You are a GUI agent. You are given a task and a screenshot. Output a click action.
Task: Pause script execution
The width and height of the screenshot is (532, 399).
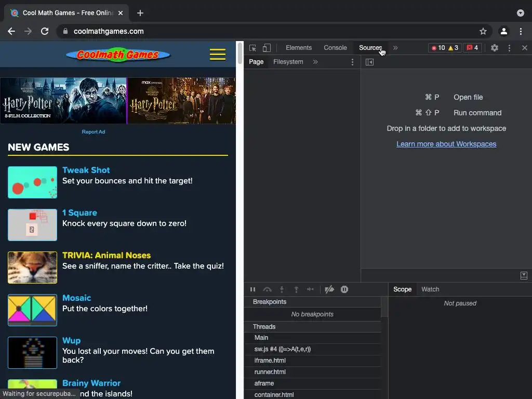[253, 289]
